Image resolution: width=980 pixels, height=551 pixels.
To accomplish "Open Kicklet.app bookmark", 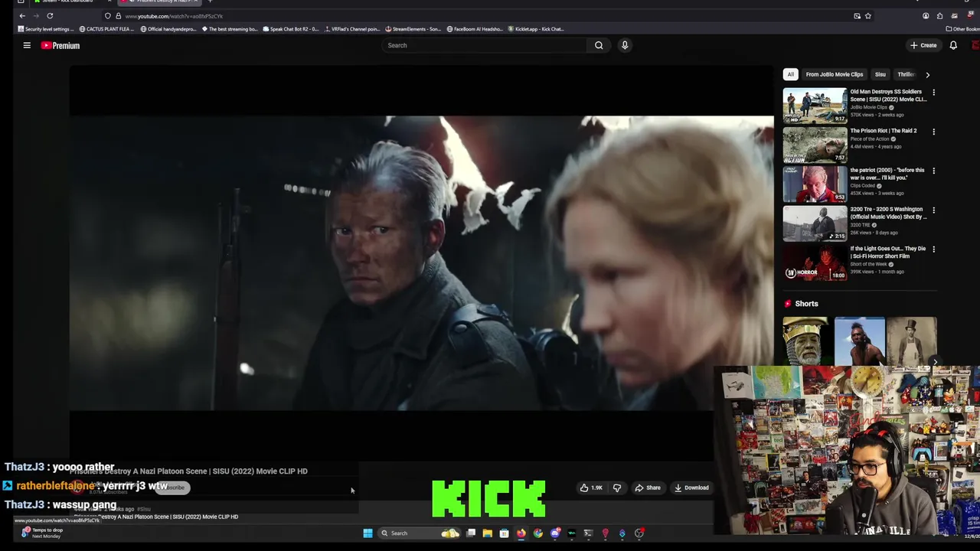I will tap(536, 29).
